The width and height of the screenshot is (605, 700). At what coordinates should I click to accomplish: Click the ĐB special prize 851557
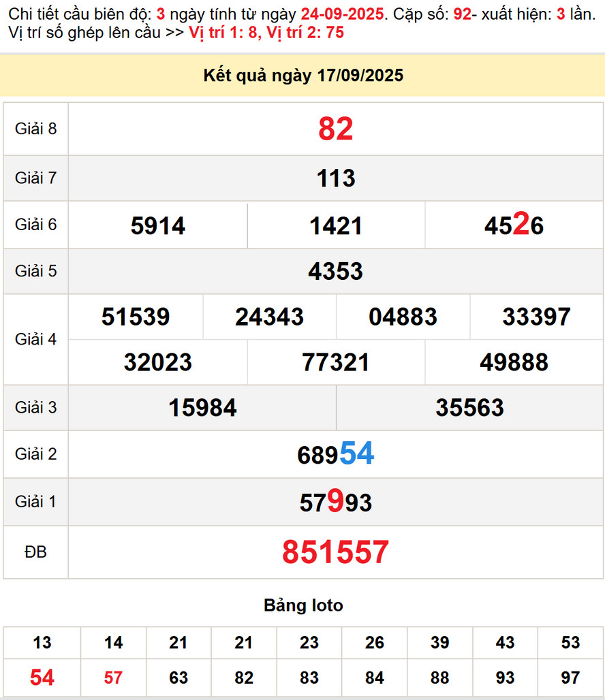336,552
